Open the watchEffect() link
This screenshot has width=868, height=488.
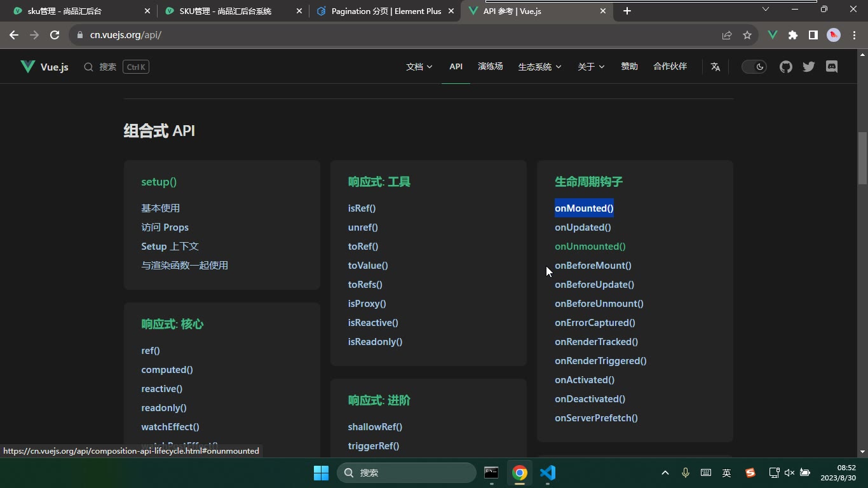click(170, 427)
